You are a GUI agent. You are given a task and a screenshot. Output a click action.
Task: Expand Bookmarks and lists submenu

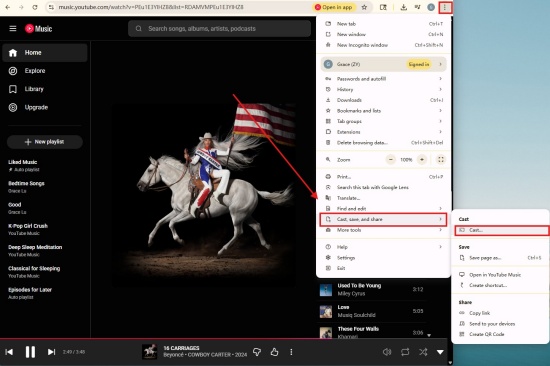pyautogui.click(x=384, y=111)
